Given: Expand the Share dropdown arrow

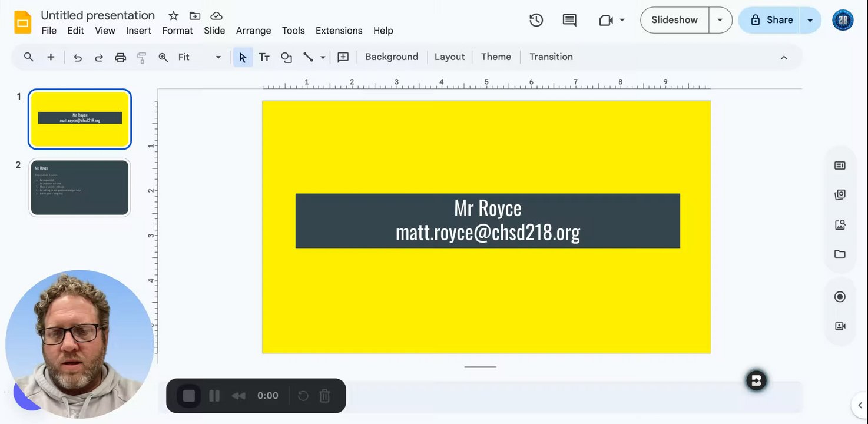Looking at the screenshot, I should click(x=810, y=20).
